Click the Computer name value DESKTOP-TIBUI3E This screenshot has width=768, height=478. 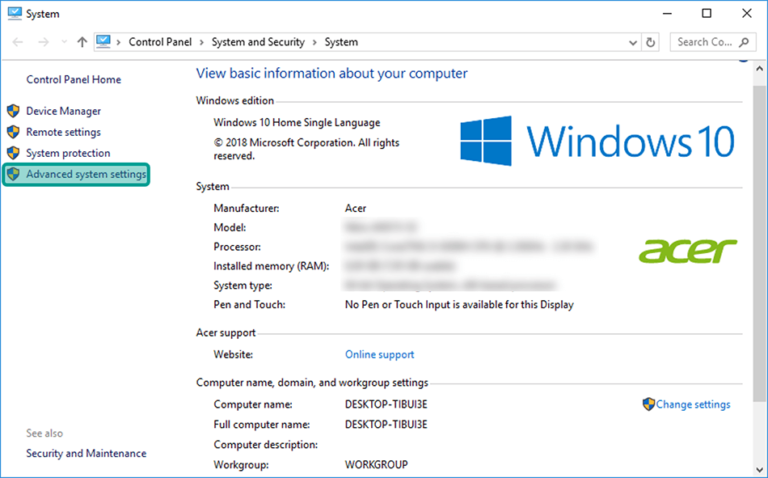point(386,405)
